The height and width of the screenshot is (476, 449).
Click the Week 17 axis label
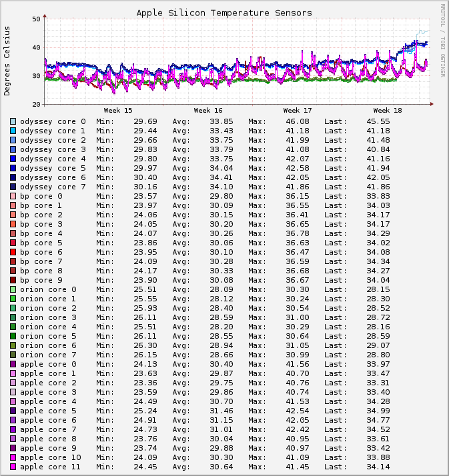[298, 111]
